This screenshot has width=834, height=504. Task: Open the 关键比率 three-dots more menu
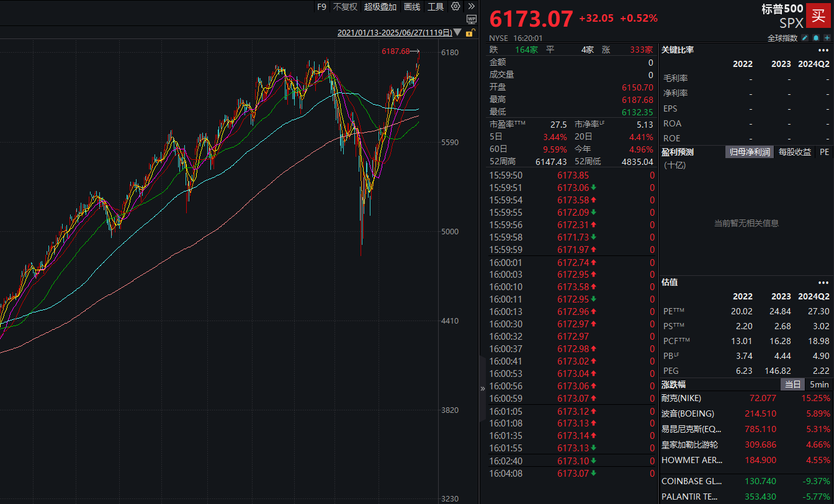click(x=823, y=50)
